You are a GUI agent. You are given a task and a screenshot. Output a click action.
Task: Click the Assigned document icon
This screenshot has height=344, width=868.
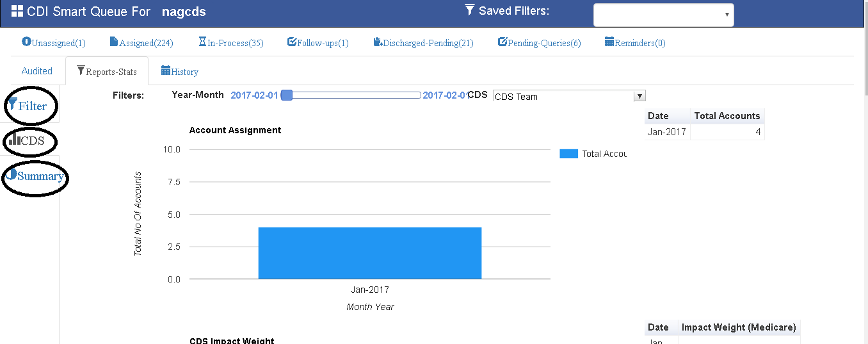click(114, 42)
